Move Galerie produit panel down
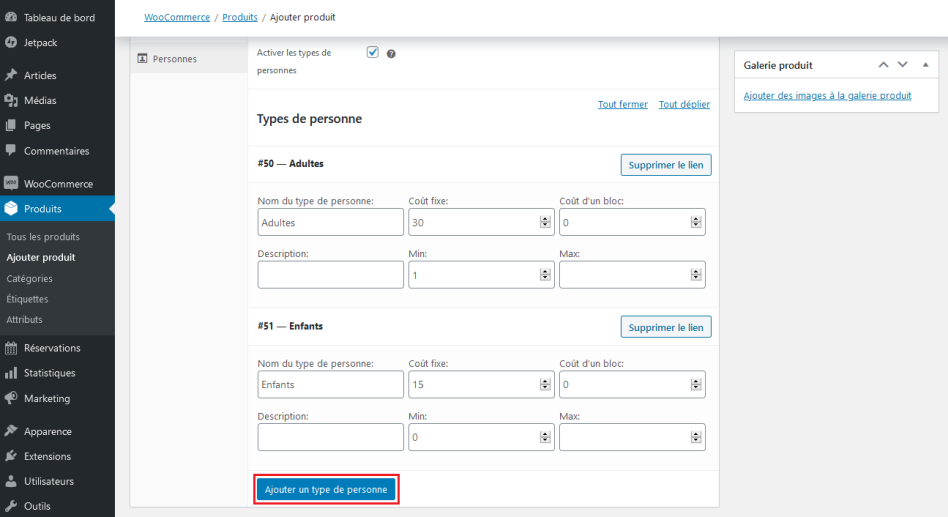 902,65
